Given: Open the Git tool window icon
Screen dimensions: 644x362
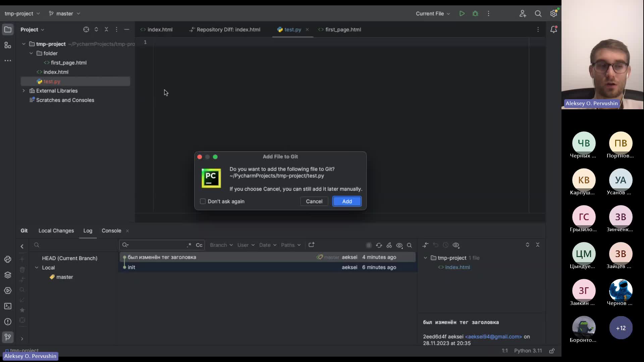Looking at the screenshot, I should click(x=8, y=337).
